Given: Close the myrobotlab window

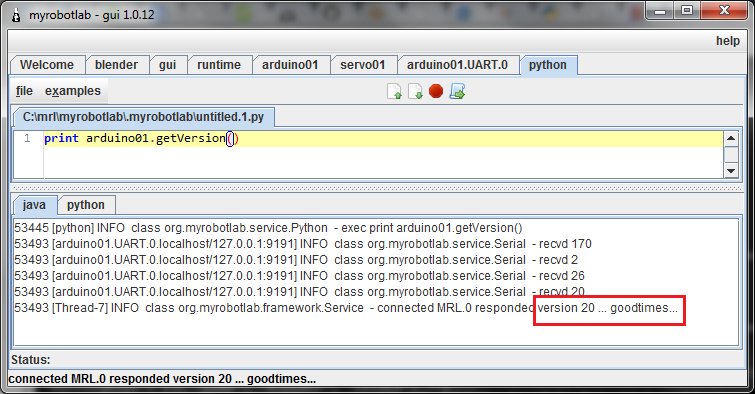Looking at the screenshot, I should pyautogui.click(x=724, y=11).
